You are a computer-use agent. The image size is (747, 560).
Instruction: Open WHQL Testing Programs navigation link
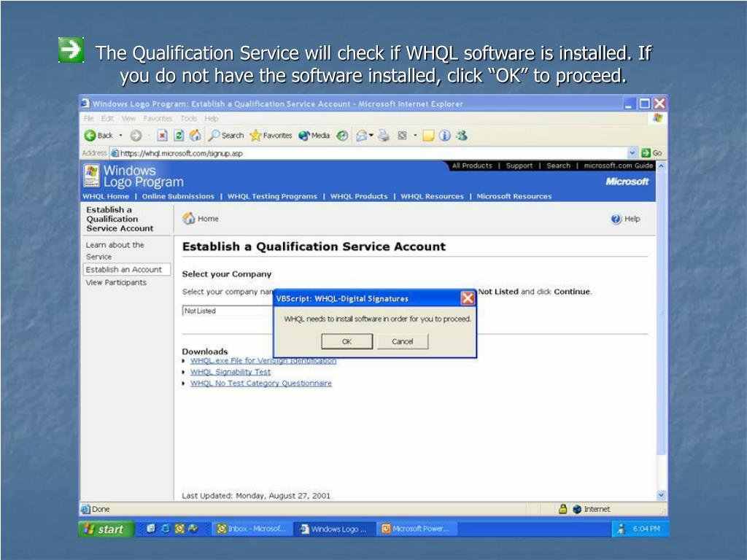pos(272,196)
